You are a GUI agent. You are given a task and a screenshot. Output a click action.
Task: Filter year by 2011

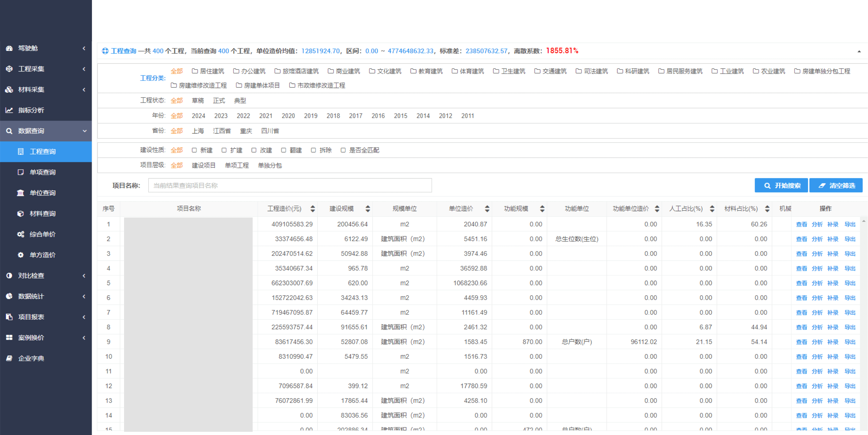click(x=467, y=116)
